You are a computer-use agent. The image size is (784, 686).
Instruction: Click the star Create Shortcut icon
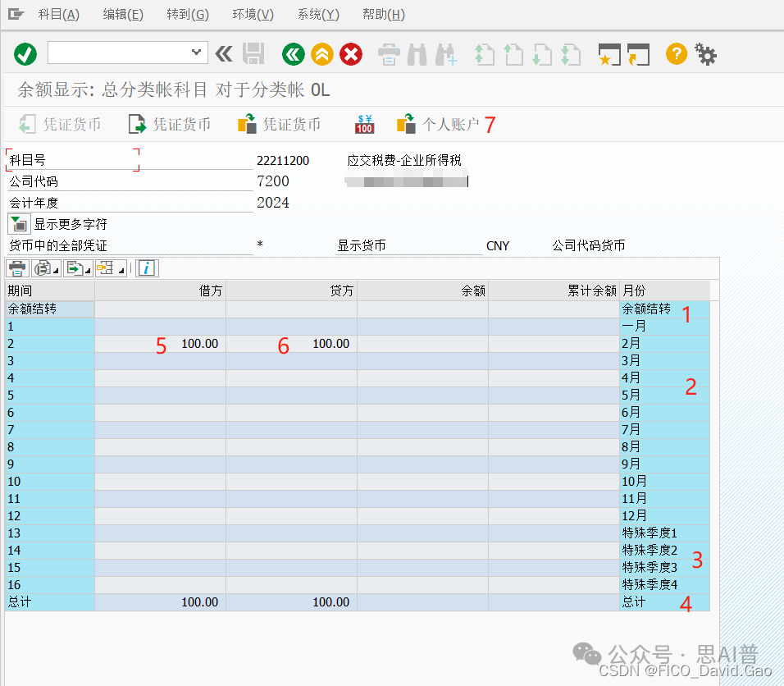[x=608, y=54]
